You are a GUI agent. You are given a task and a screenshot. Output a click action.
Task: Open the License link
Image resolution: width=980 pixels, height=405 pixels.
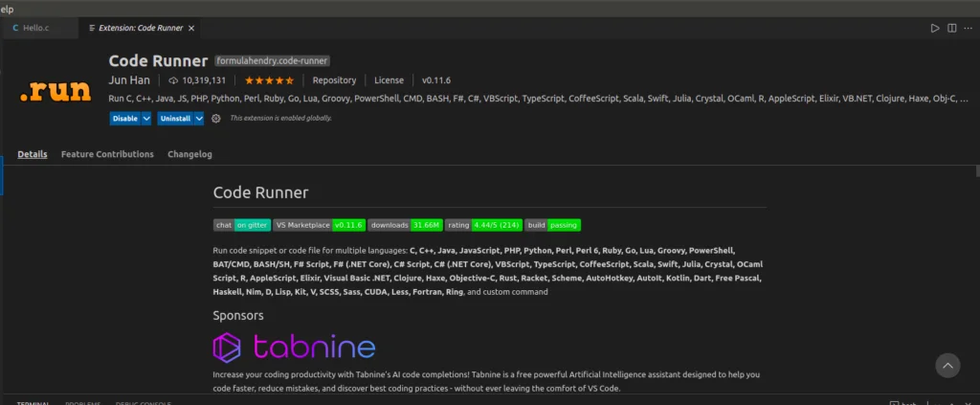click(389, 80)
